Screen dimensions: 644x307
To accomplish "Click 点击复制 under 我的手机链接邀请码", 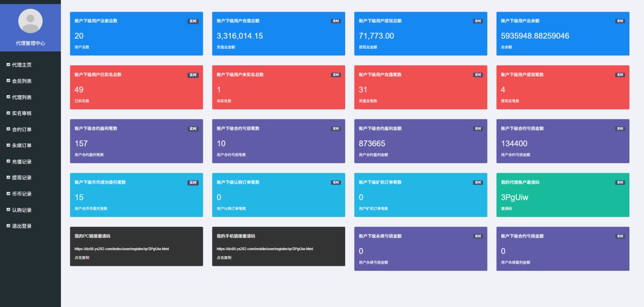I will pyautogui.click(x=224, y=258).
